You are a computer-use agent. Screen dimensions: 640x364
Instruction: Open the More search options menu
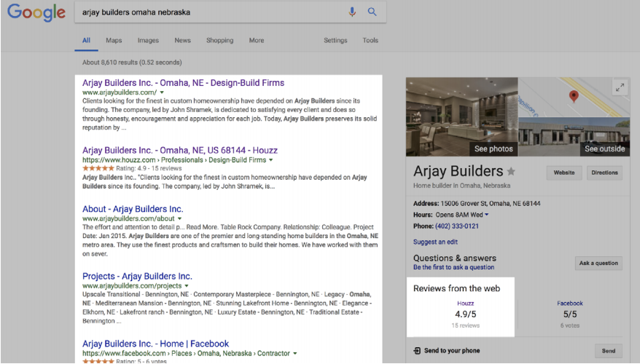[257, 41]
